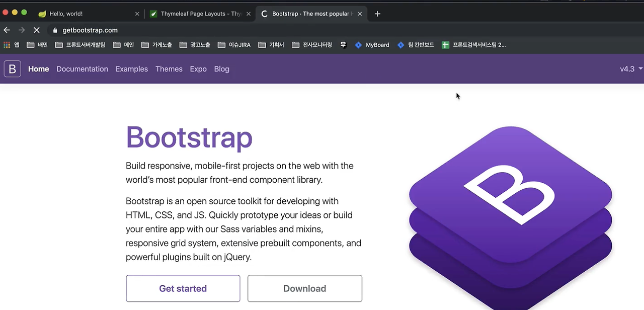Screen dimensions: 644x310
Task: Click the green maximize window button
Action: point(24,12)
